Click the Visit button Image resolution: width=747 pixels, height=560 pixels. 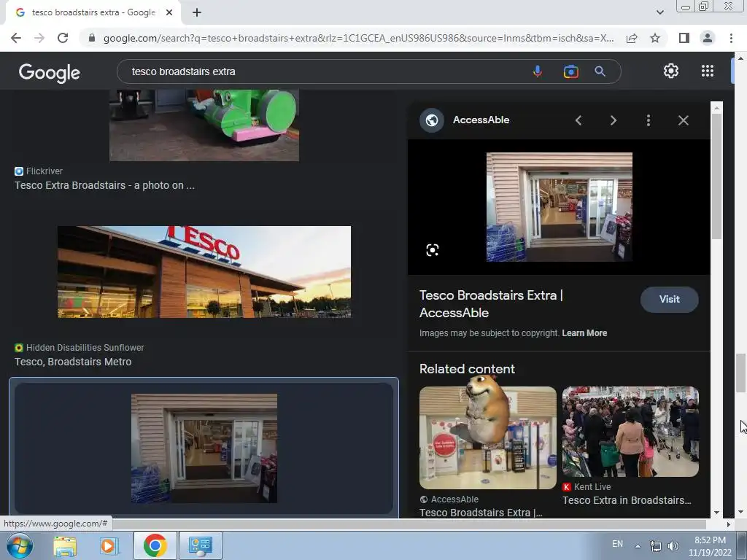tap(670, 300)
